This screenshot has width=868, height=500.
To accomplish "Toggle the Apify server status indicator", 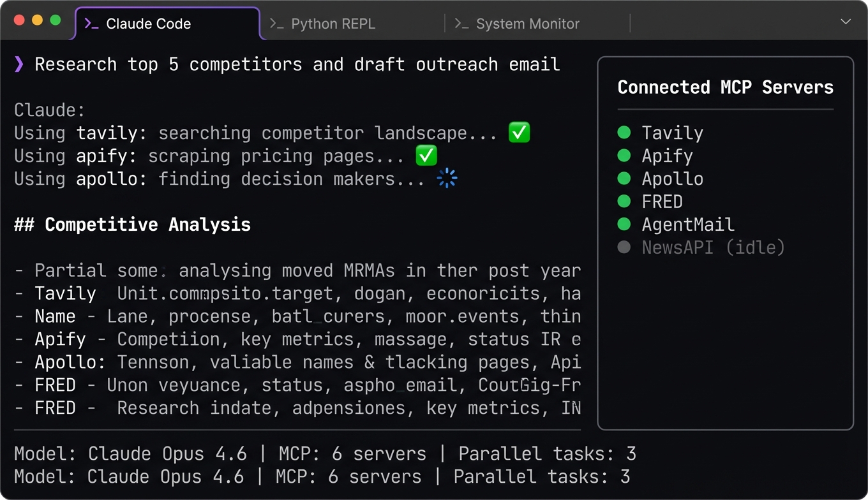I will [x=624, y=156].
